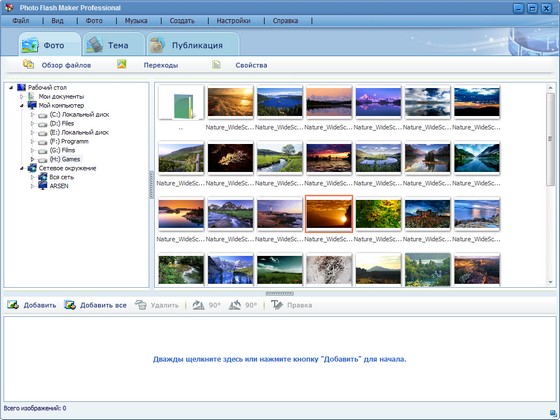Click the Обзор файлов browse icon
The height and width of the screenshot is (420, 560).
[29, 64]
